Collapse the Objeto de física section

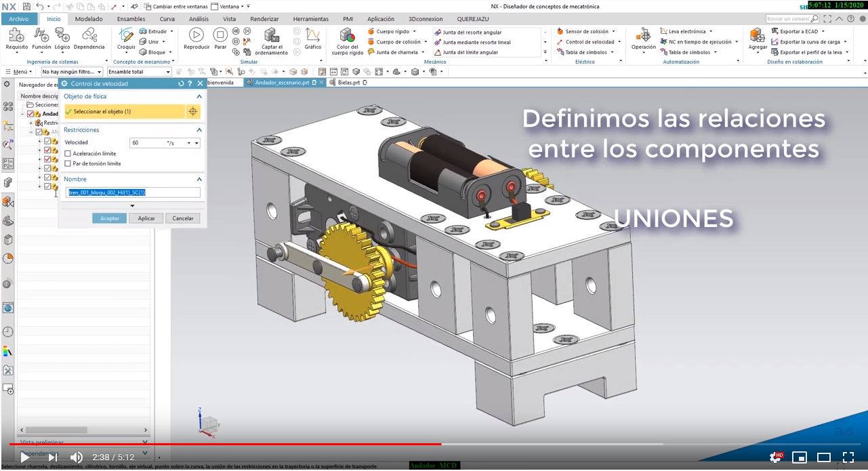point(199,96)
